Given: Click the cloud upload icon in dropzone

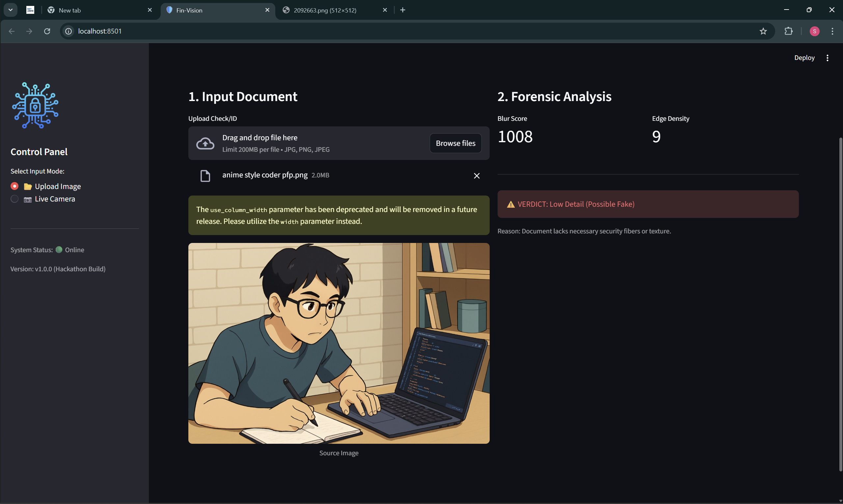Looking at the screenshot, I should [205, 143].
